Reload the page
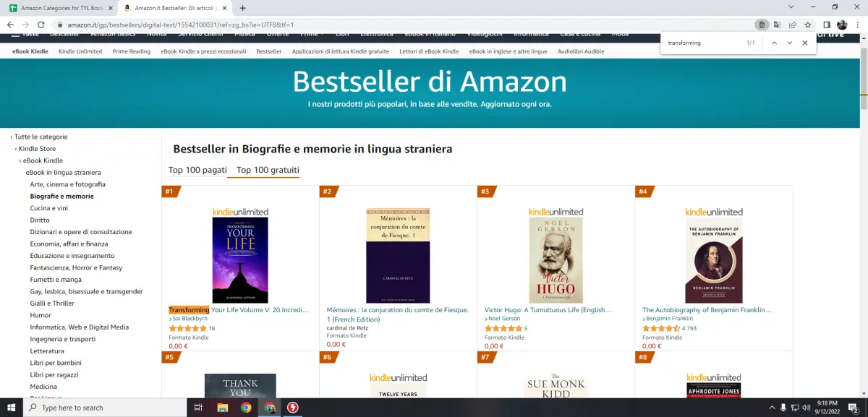The width and height of the screenshot is (868, 417). 41,25
